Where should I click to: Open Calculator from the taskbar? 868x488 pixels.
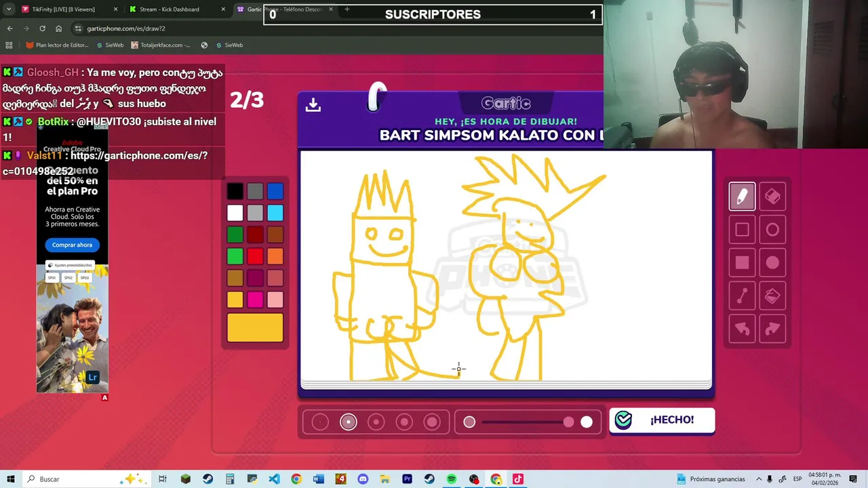(x=230, y=479)
